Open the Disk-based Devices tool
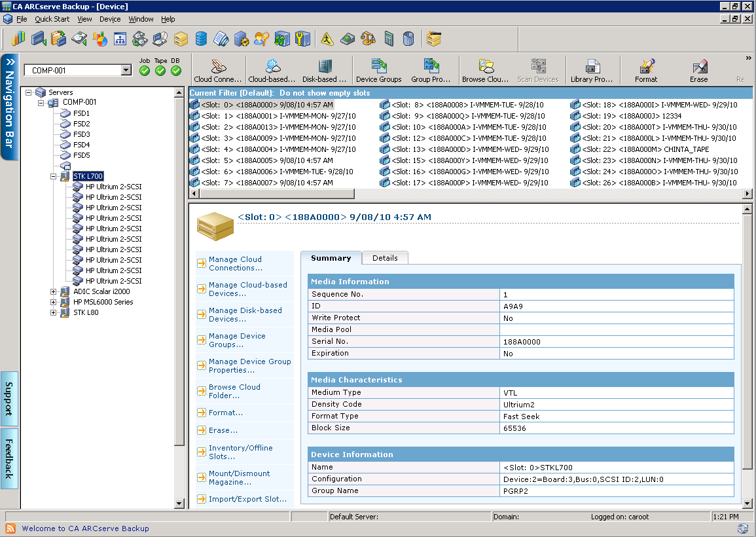 click(x=325, y=69)
